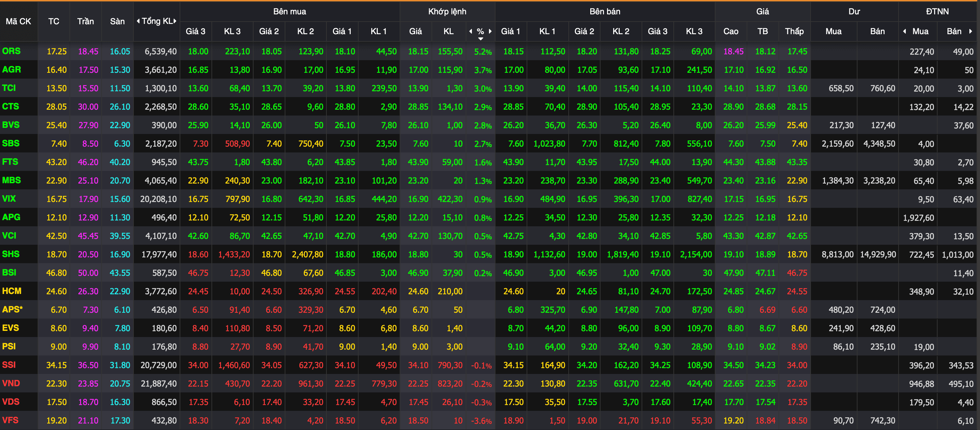
Task: Click ORS percent change 5.2%
Action: [x=483, y=51]
